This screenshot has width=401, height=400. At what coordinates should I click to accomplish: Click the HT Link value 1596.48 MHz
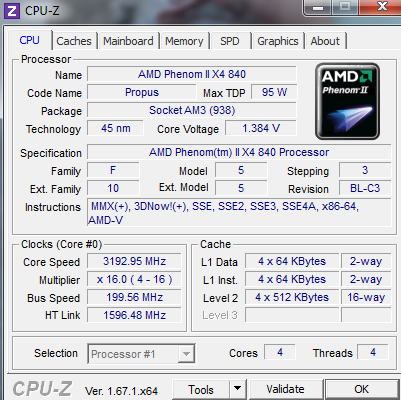click(134, 315)
